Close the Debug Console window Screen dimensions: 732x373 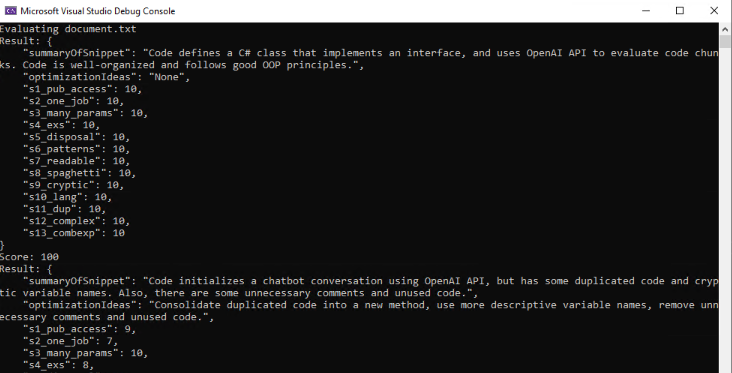[714, 11]
